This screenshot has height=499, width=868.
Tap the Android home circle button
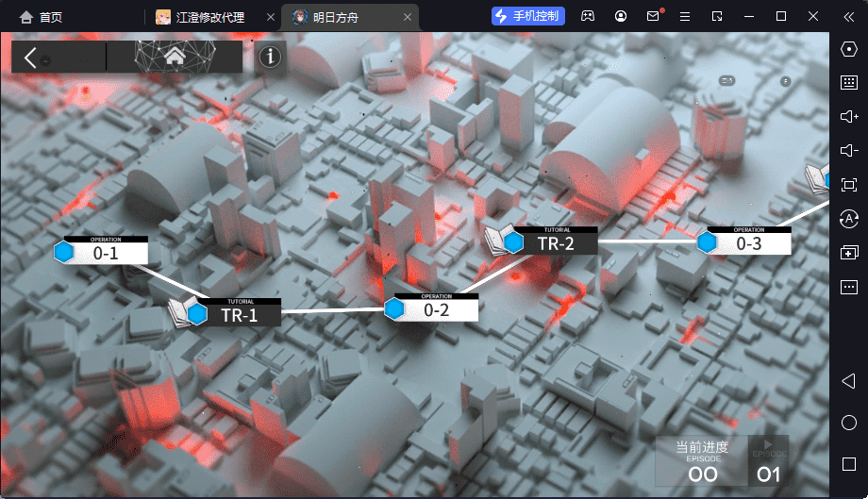click(x=848, y=424)
